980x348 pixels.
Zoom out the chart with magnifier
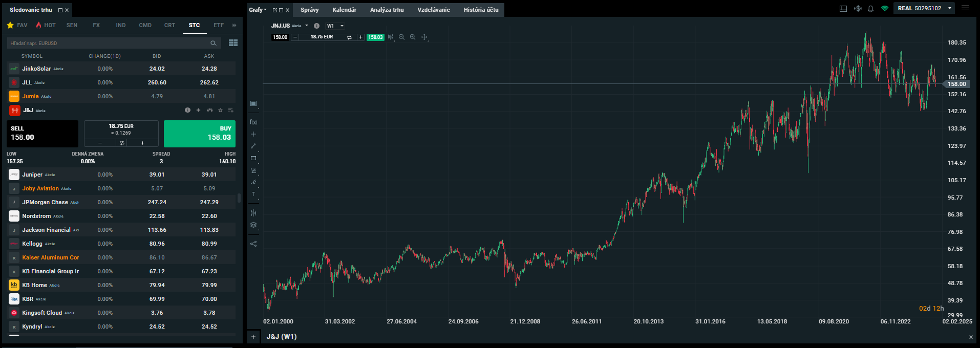401,37
